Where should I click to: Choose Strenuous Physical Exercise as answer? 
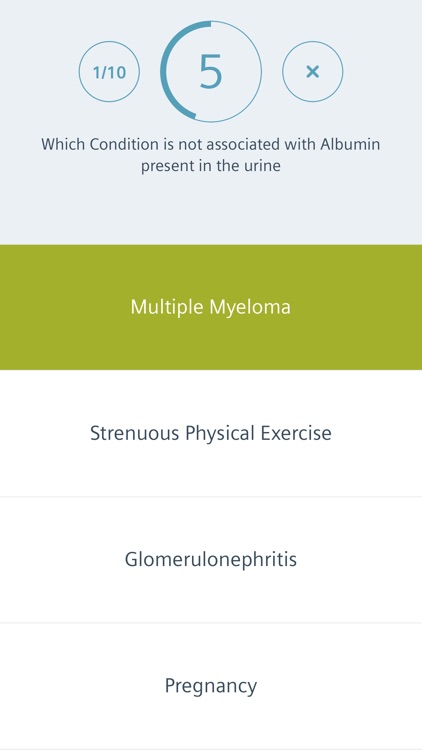211,433
